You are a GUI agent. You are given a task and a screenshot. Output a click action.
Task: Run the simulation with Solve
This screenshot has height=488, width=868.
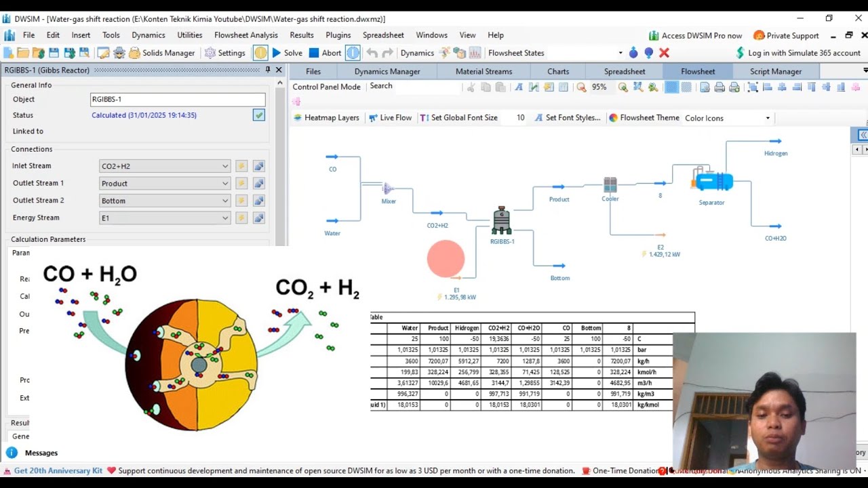click(287, 53)
